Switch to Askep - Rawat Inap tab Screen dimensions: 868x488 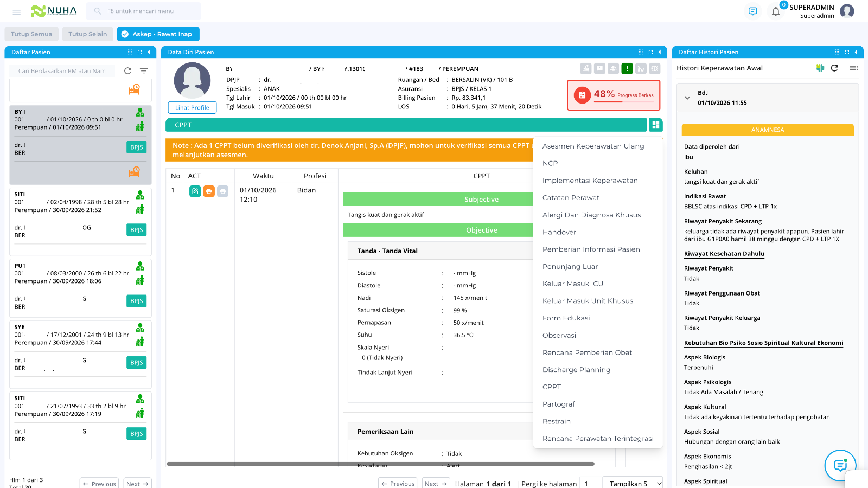[158, 34]
